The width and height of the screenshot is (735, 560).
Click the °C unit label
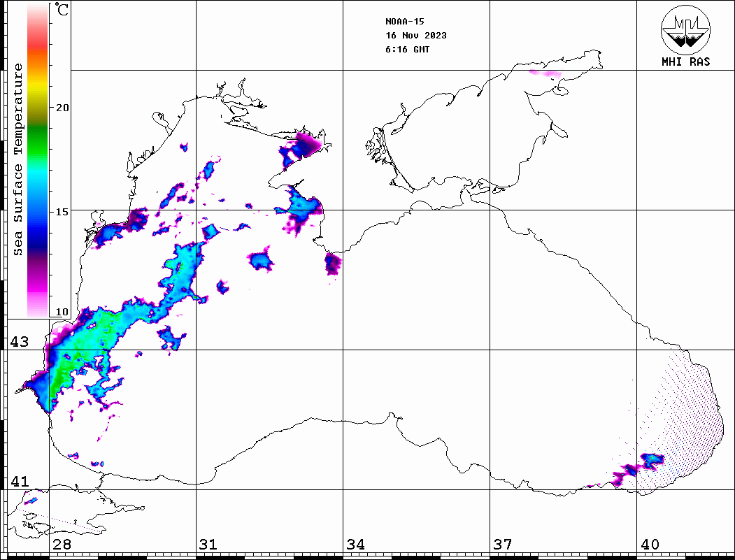point(62,9)
